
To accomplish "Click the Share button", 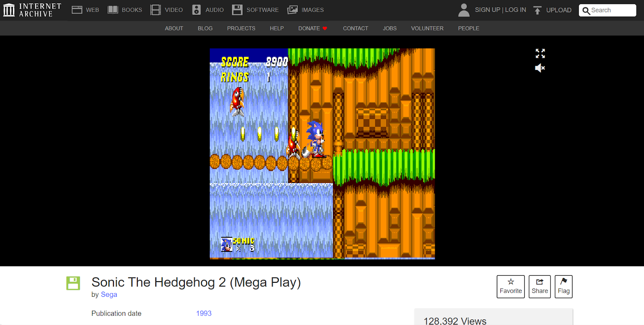I will [x=540, y=286].
